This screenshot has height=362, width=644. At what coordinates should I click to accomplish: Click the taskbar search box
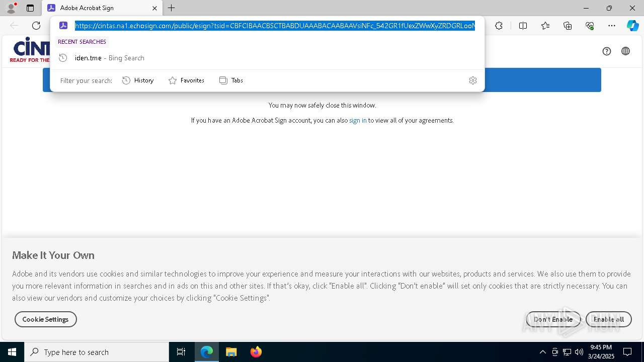click(97, 352)
